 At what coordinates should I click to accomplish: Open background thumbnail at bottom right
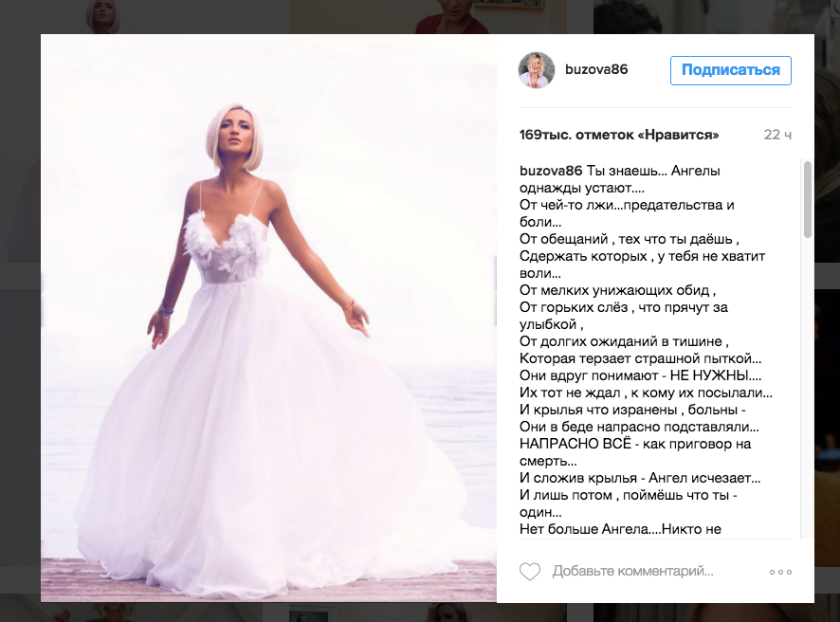coord(716,613)
